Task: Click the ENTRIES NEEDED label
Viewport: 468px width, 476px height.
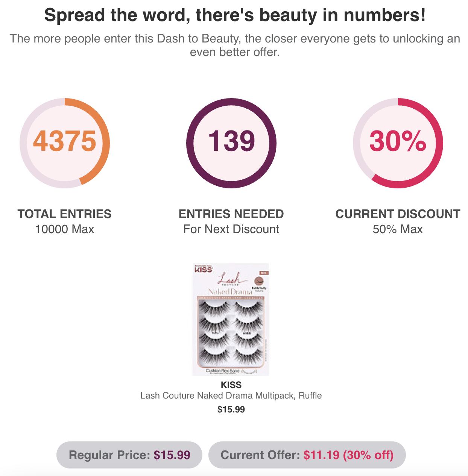Action: click(x=231, y=214)
